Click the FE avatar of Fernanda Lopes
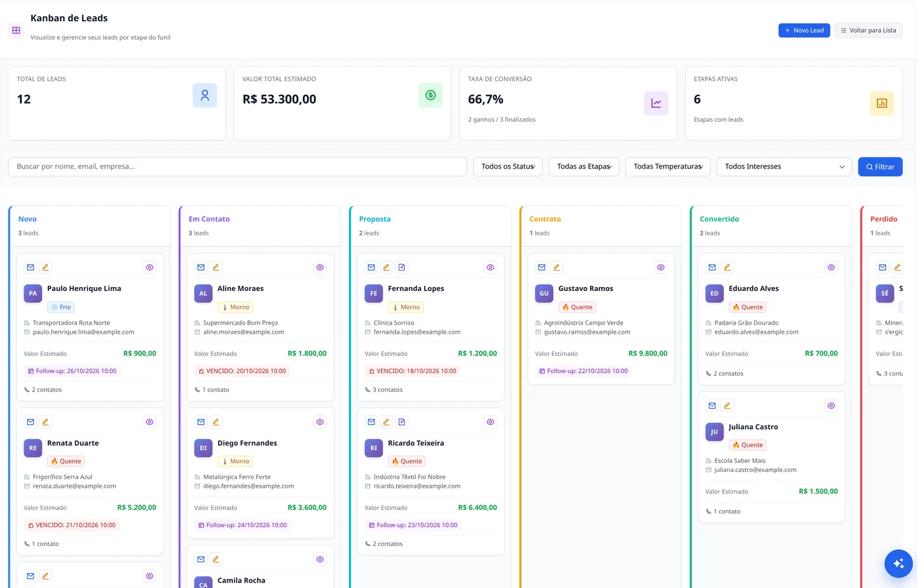 pyautogui.click(x=374, y=294)
